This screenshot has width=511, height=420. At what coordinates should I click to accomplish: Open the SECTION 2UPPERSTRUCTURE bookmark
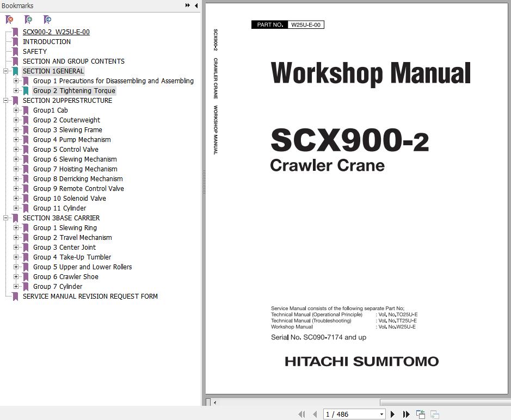click(x=67, y=100)
